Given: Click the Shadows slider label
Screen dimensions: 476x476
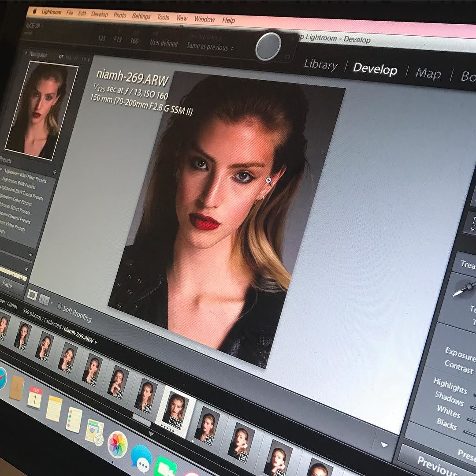Looking at the screenshot, I should [x=449, y=398].
